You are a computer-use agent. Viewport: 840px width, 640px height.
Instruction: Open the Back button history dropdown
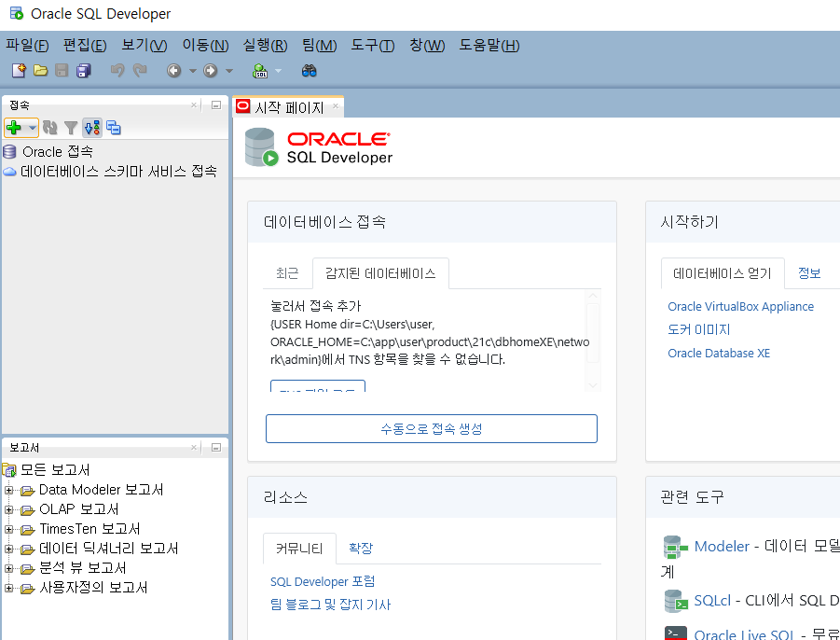[192, 71]
